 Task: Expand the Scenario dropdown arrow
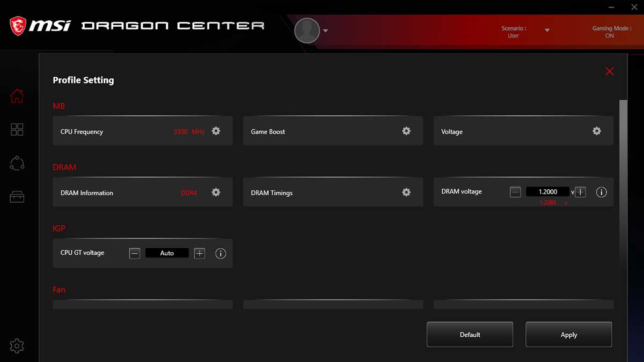547,31
